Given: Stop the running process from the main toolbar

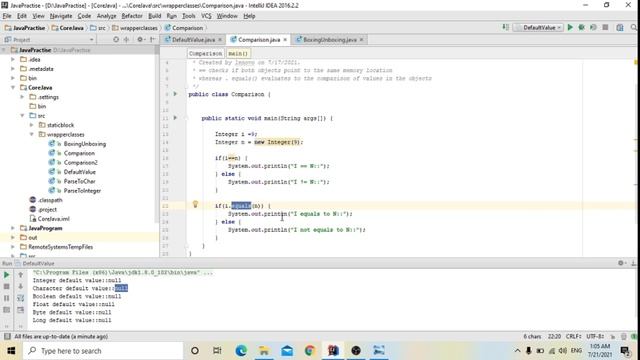Looking at the screenshot, I should point(605,27).
